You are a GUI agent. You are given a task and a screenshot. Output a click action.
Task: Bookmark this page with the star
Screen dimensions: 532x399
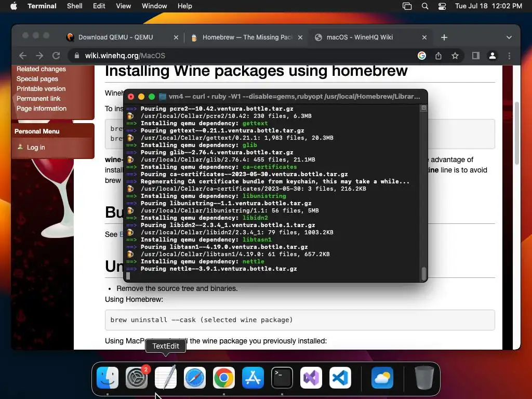[455, 56]
